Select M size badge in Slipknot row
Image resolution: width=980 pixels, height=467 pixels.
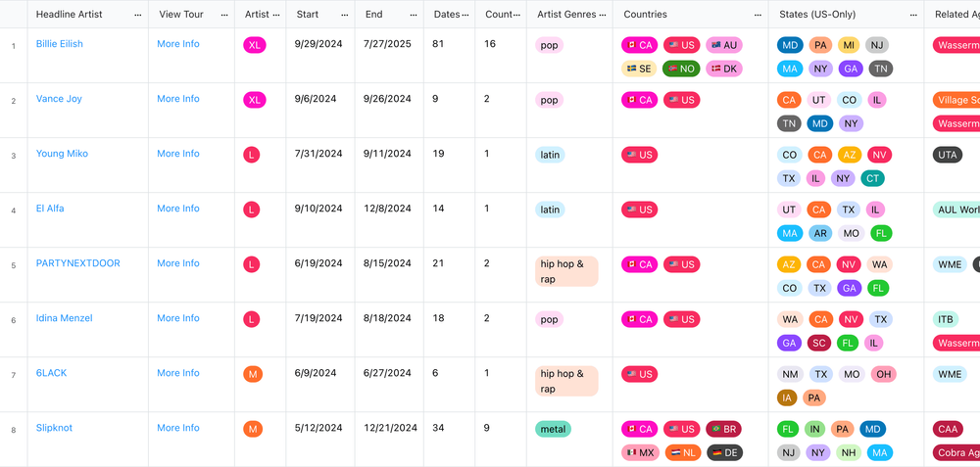(x=253, y=430)
